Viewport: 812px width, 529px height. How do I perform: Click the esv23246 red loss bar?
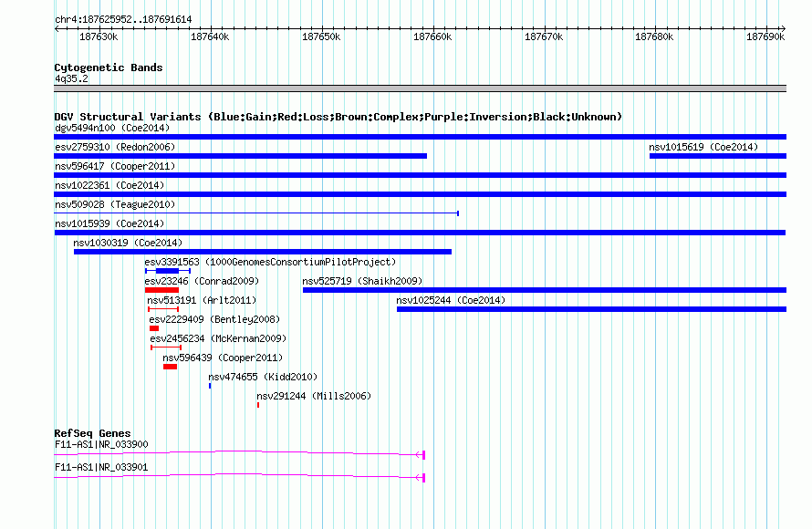click(x=161, y=290)
